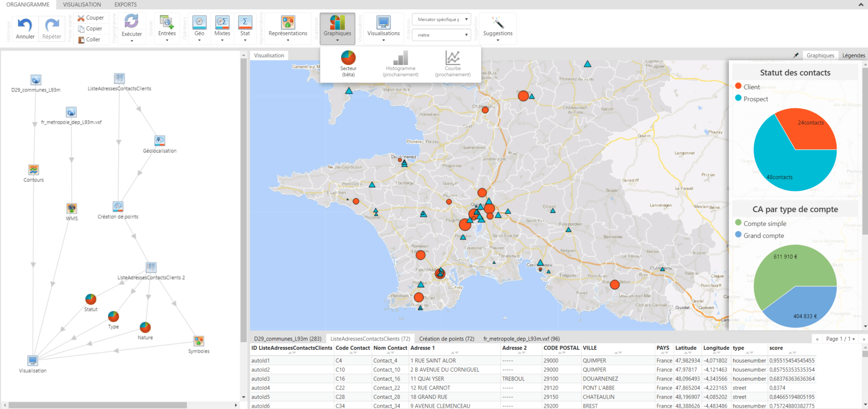Toggle the Grand compte legend entry

pyautogui.click(x=763, y=236)
